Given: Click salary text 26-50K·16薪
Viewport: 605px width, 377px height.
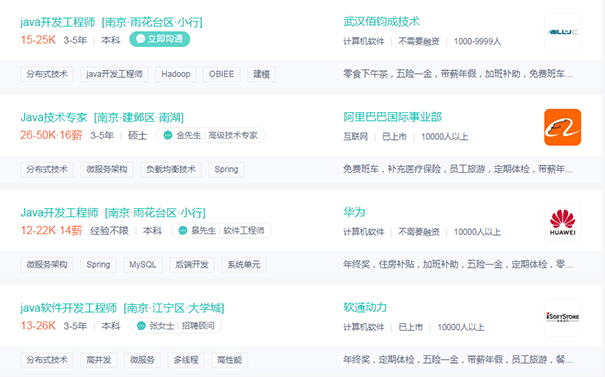Looking at the screenshot, I should pyautogui.click(x=51, y=135).
